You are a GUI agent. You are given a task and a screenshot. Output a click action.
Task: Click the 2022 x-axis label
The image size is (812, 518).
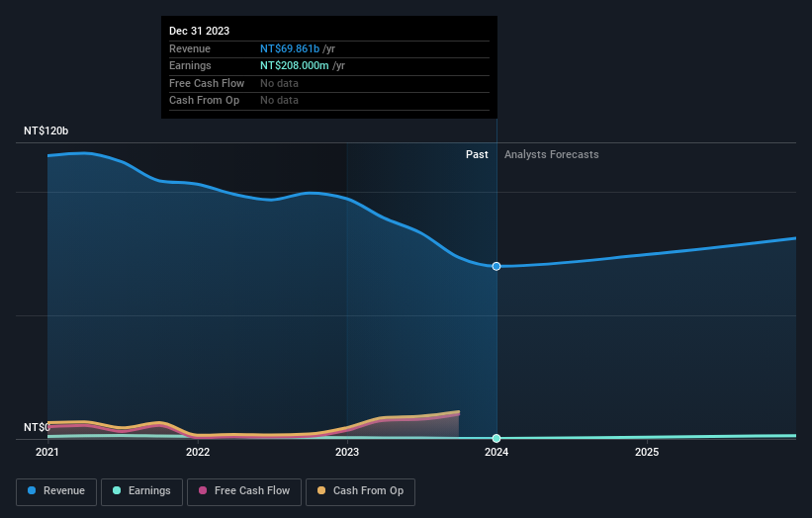point(198,452)
